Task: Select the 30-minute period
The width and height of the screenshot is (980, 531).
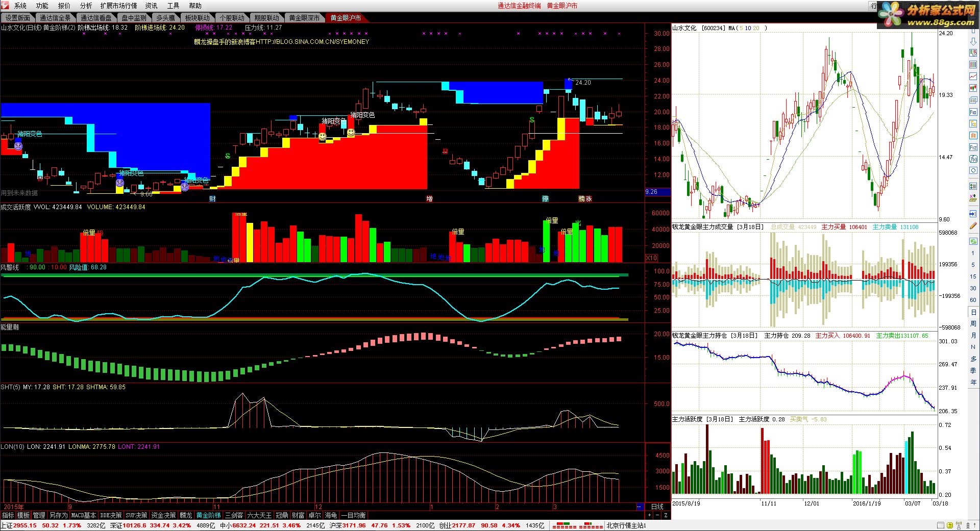Action: [973, 288]
